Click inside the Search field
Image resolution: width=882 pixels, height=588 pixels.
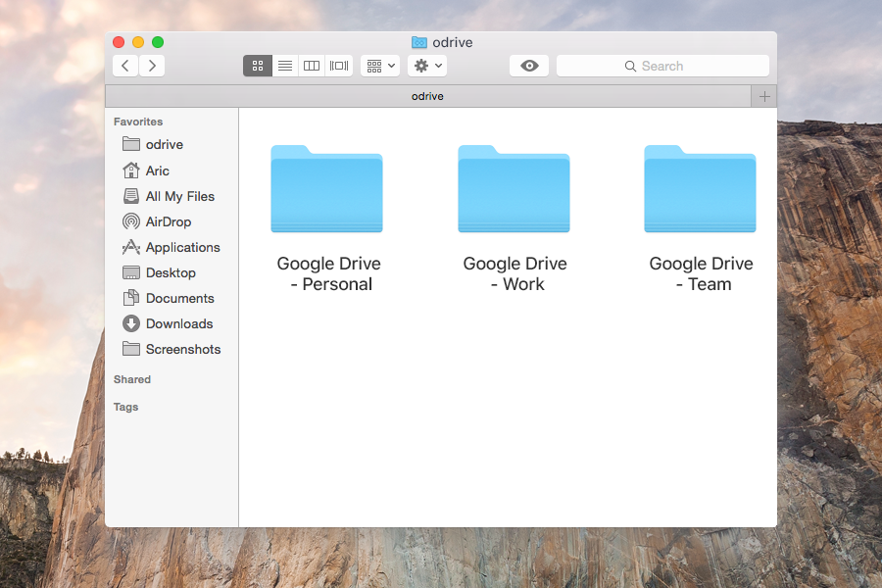point(662,65)
